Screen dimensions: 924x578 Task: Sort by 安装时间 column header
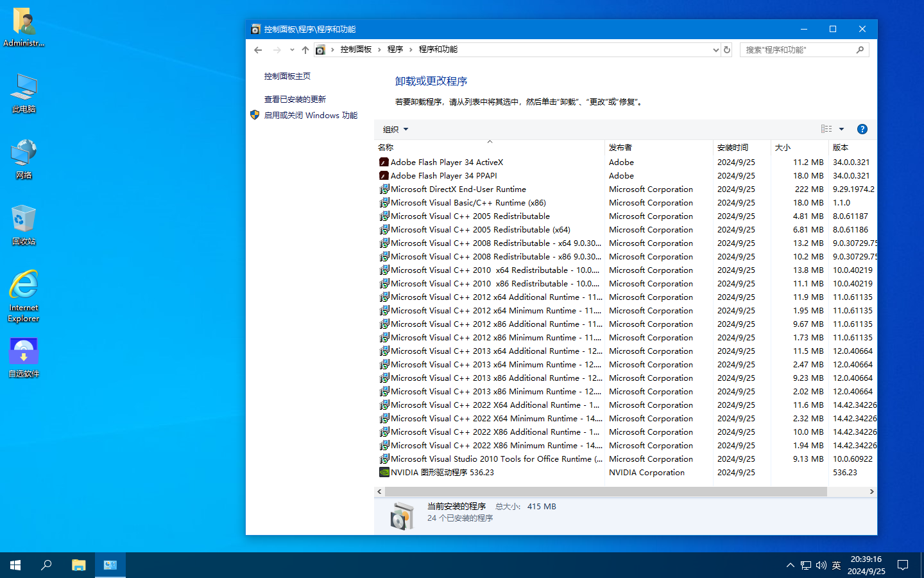(x=742, y=148)
